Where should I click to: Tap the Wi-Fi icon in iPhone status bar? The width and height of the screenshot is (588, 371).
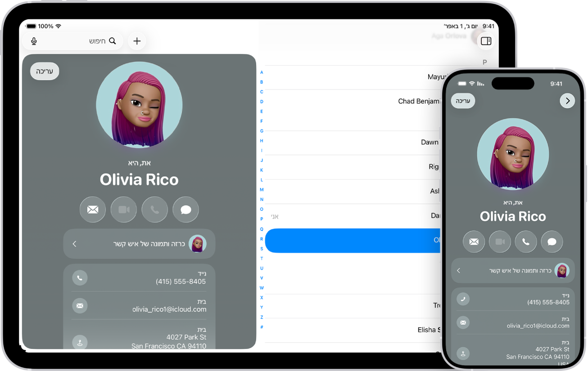point(472,84)
